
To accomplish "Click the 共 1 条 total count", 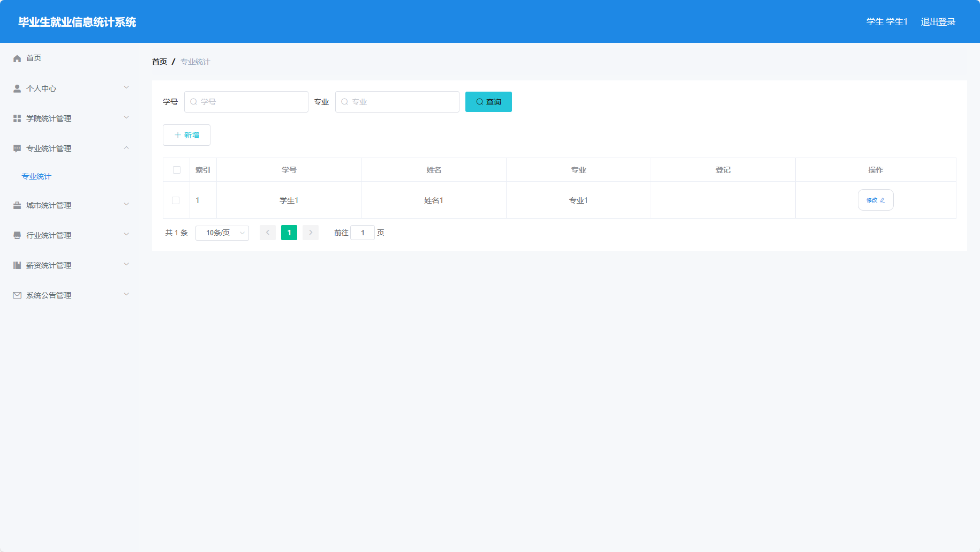I will 177,233.
